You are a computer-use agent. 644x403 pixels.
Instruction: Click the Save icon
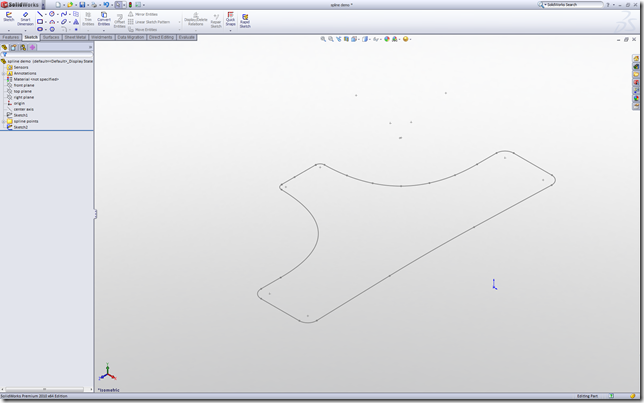82,5
